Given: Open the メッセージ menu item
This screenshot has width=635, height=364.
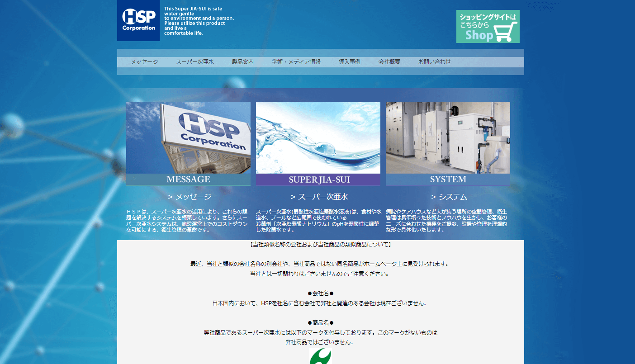Looking at the screenshot, I should pyautogui.click(x=144, y=62).
